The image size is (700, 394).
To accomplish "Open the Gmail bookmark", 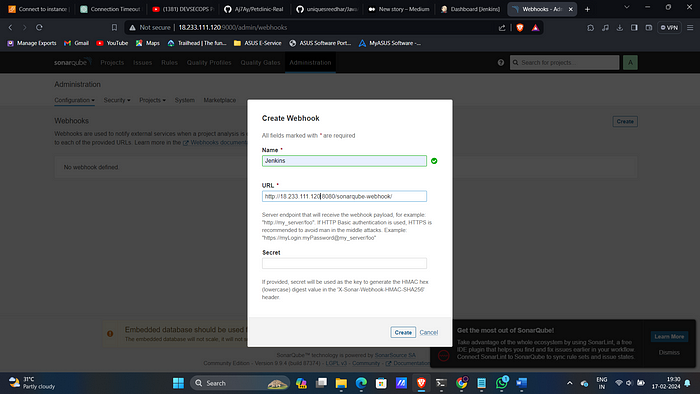I will coord(76,43).
